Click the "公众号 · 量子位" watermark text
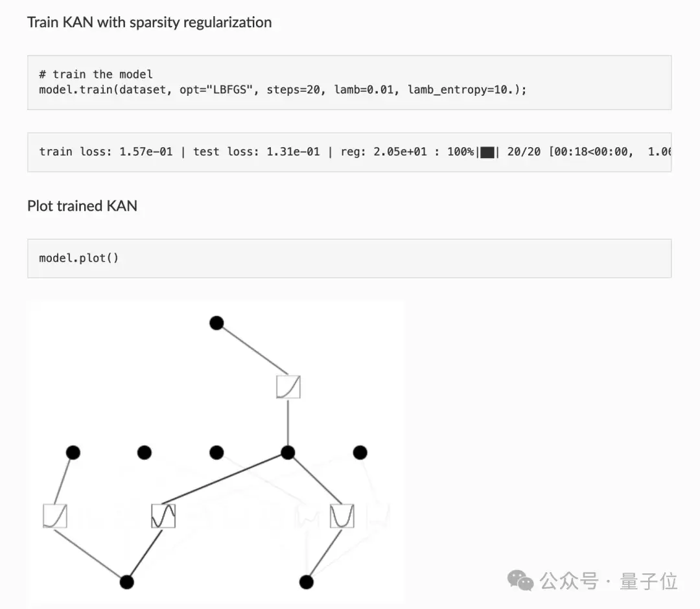 [609, 581]
